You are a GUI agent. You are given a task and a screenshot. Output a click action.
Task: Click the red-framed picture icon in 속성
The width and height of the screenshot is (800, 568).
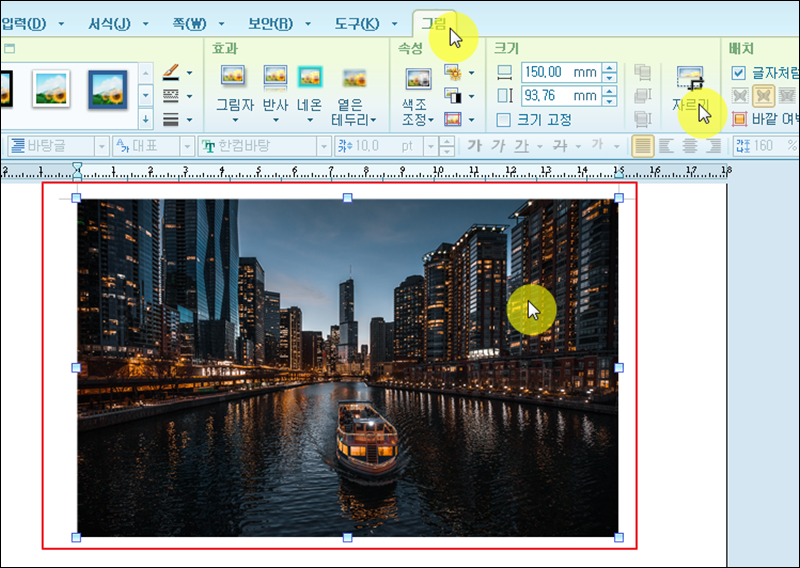click(x=453, y=119)
